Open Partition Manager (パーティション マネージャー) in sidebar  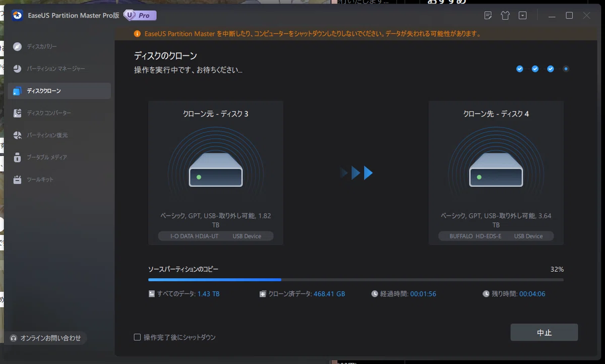click(x=59, y=69)
